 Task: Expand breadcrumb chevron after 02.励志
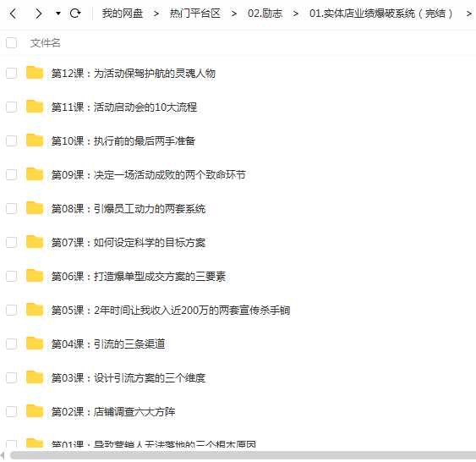tap(295, 14)
